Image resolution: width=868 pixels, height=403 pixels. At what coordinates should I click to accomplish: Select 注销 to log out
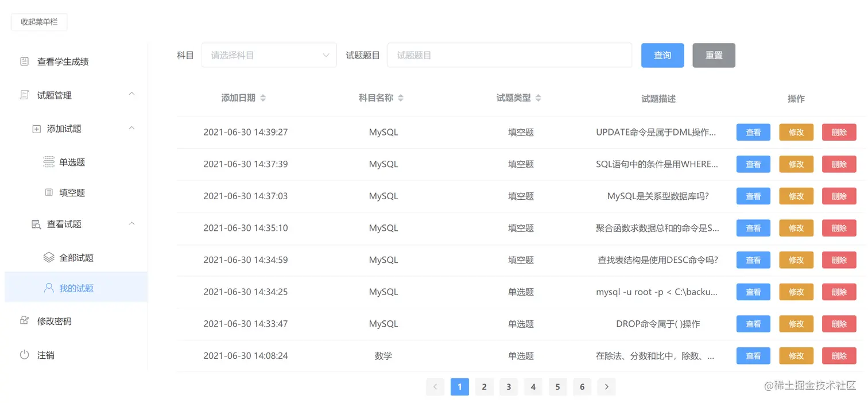(76, 355)
